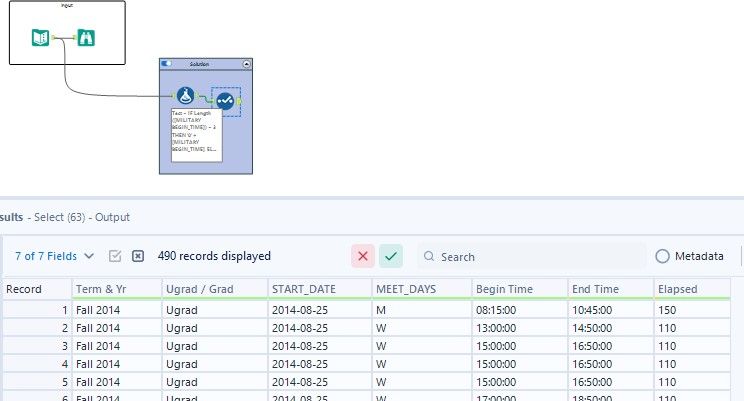Viewport: 744px width, 401px height.
Task: Toggle the Solution container enable switch
Action: (167, 64)
